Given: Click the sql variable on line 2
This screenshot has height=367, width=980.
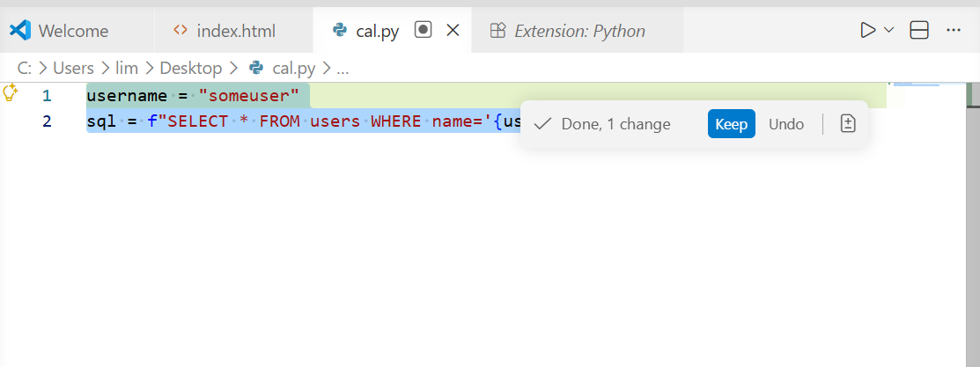Looking at the screenshot, I should (x=101, y=121).
